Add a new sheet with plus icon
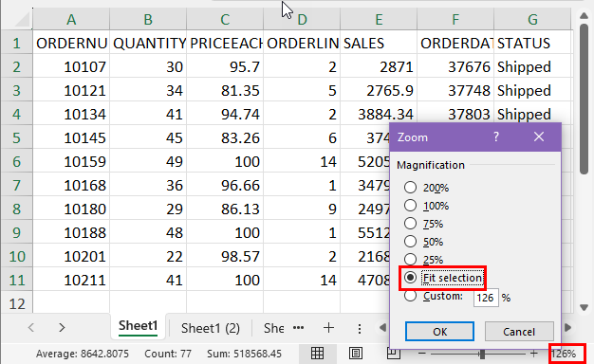The height and width of the screenshot is (364, 594). (328, 328)
